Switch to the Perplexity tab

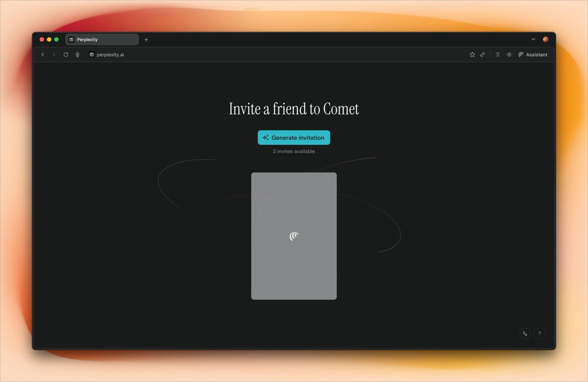click(x=102, y=40)
